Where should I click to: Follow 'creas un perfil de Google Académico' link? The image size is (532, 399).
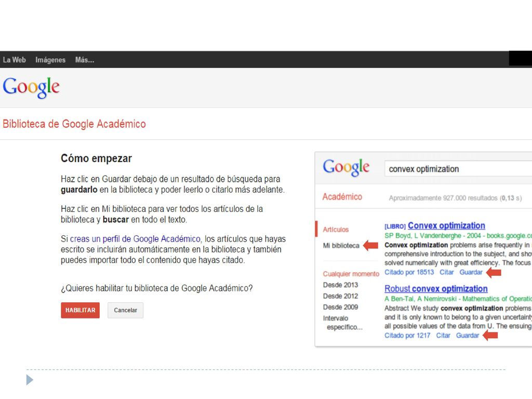pos(136,239)
